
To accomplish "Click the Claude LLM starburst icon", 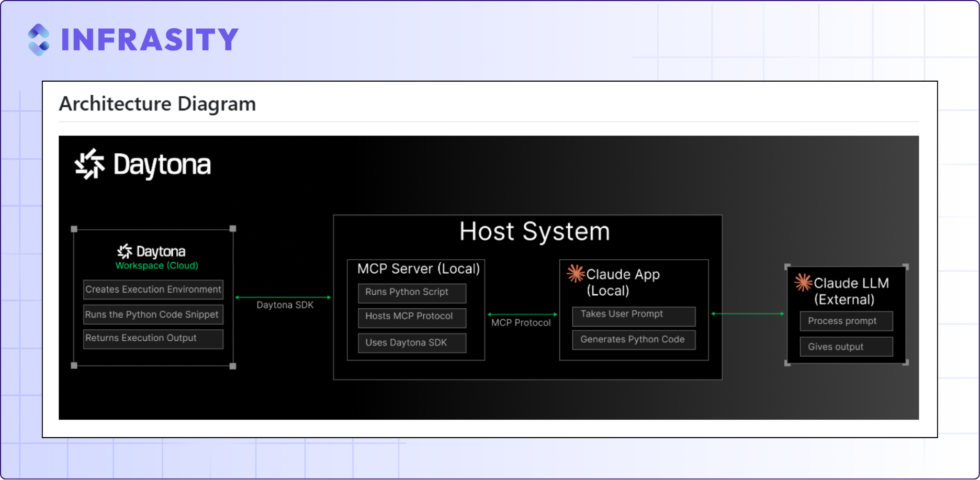I will click(x=804, y=283).
